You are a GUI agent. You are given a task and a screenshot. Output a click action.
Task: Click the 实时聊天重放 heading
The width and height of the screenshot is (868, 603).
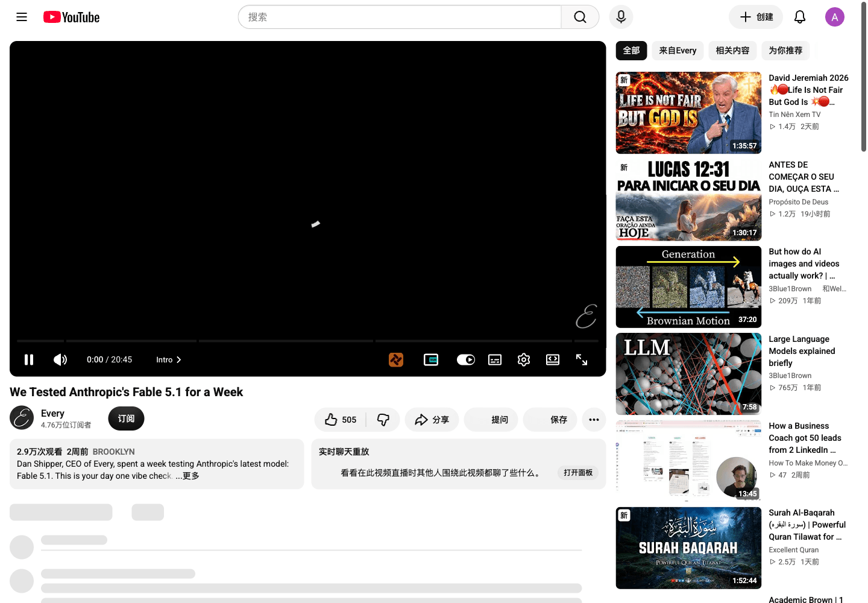click(344, 452)
